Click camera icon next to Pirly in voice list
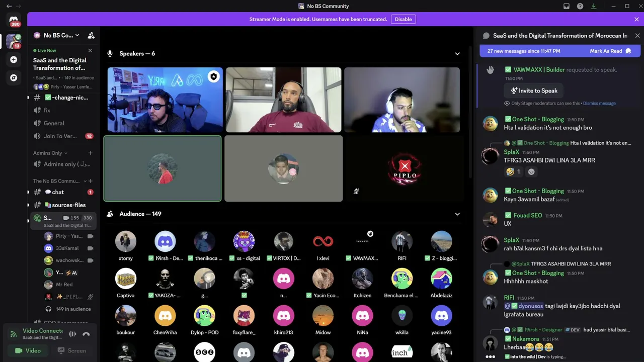Screen dimensions: 644x362 (90, 236)
